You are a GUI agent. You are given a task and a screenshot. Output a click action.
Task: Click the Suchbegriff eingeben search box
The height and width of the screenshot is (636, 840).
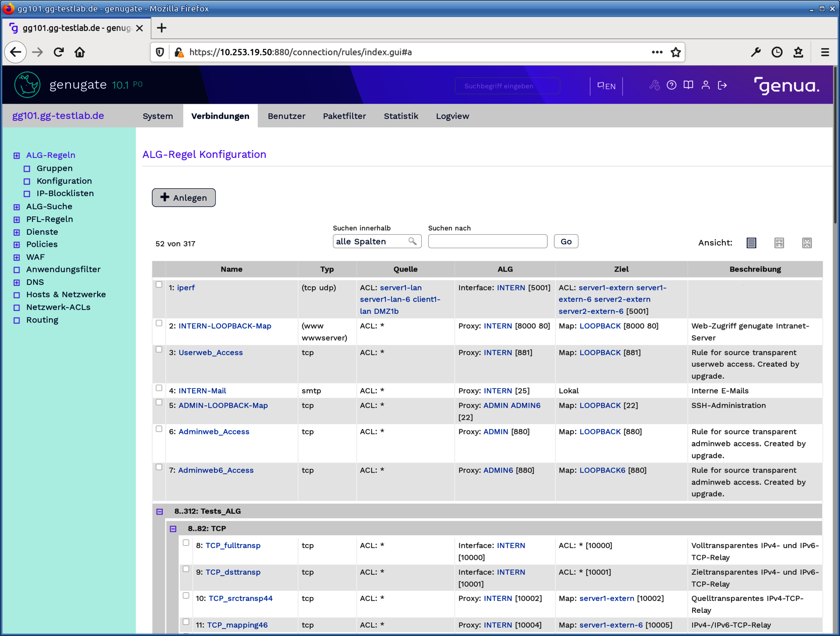point(507,86)
